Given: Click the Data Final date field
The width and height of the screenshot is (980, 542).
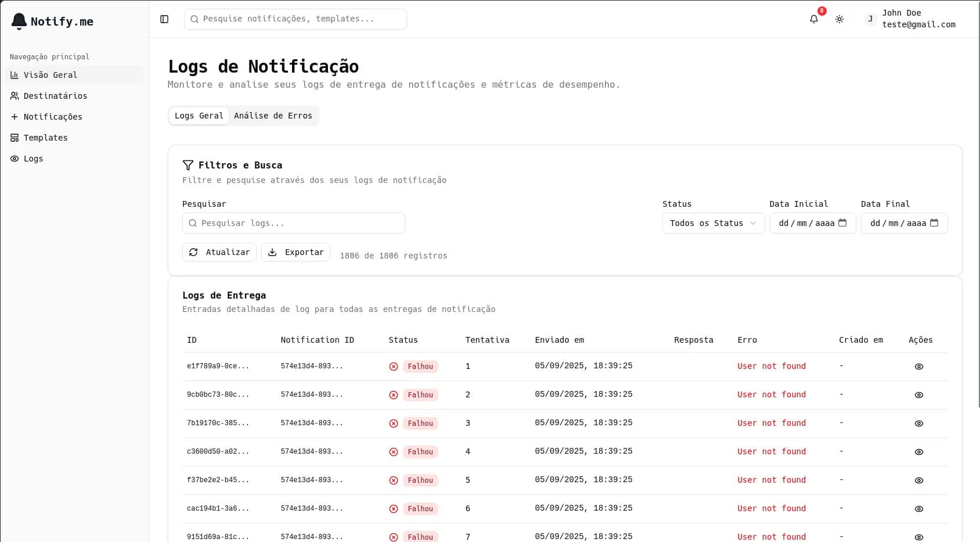Looking at the screenshot, I should click(905, 223).
